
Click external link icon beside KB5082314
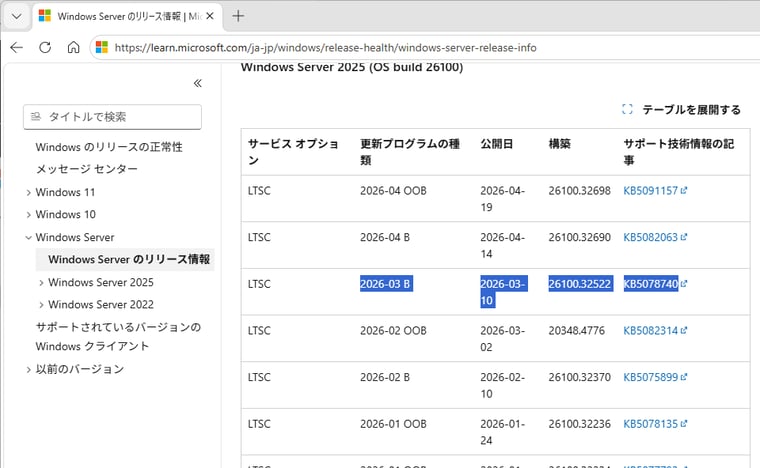[x=684, y=330]
